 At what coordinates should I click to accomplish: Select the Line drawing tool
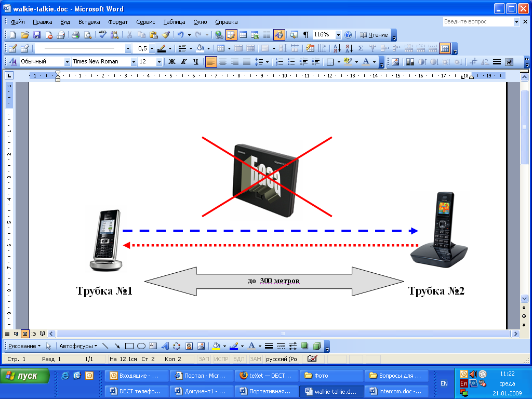[x=105, y=346]
